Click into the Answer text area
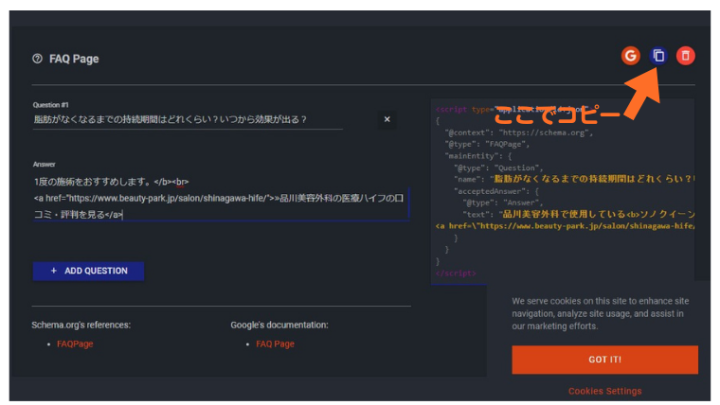Image resolution: width=720 pixels, height=405 pixels. tap(220, 198)
